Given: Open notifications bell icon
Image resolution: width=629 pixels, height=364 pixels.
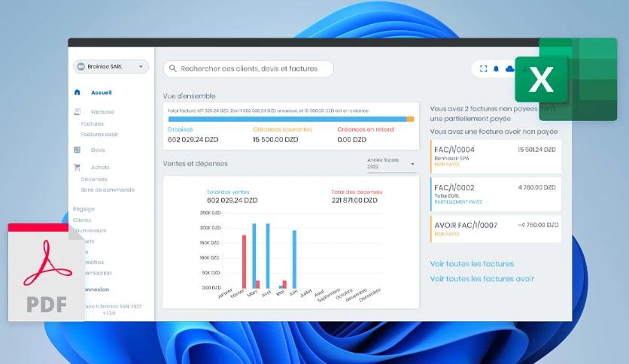Looking at the screenshot, I should tap(497, 69).
